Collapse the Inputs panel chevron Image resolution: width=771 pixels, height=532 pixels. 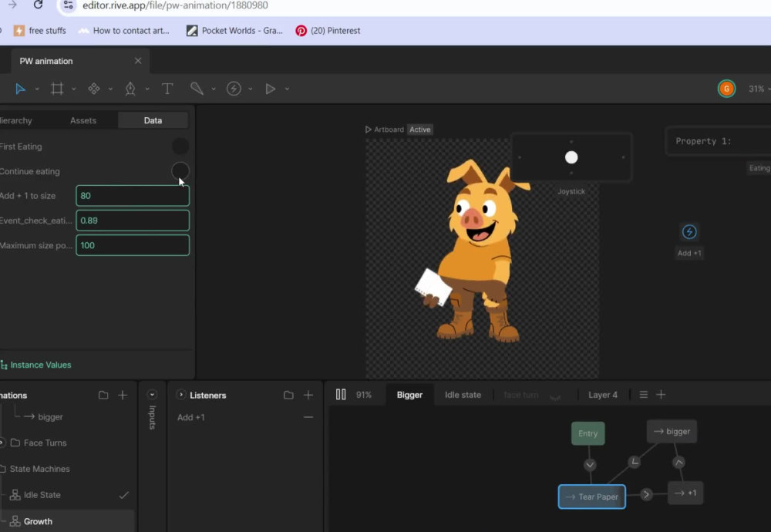pos(152,395)
